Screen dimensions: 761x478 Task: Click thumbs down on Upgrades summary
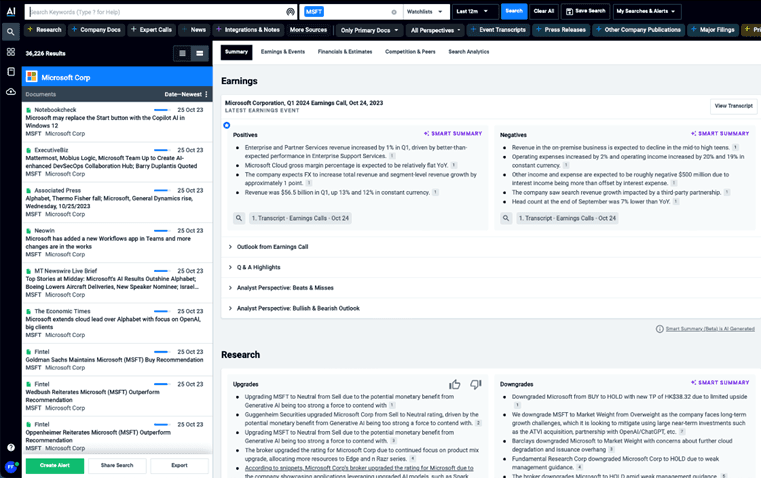(476, 384)
